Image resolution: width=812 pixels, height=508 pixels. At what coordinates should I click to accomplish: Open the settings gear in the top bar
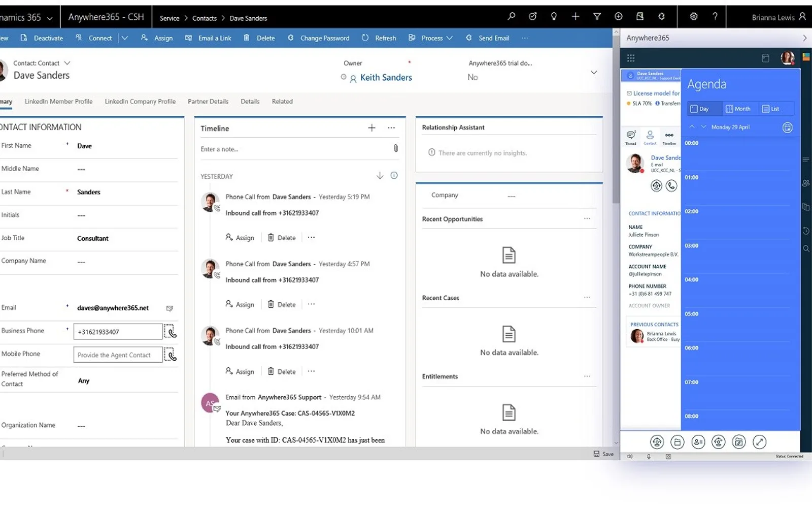coord(694,17)
